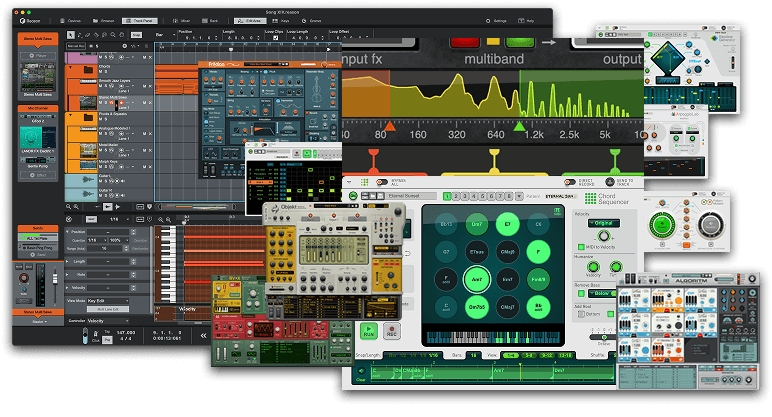Open the Devices panel
This screenshot has height=417, width=772.
[71, 21]
